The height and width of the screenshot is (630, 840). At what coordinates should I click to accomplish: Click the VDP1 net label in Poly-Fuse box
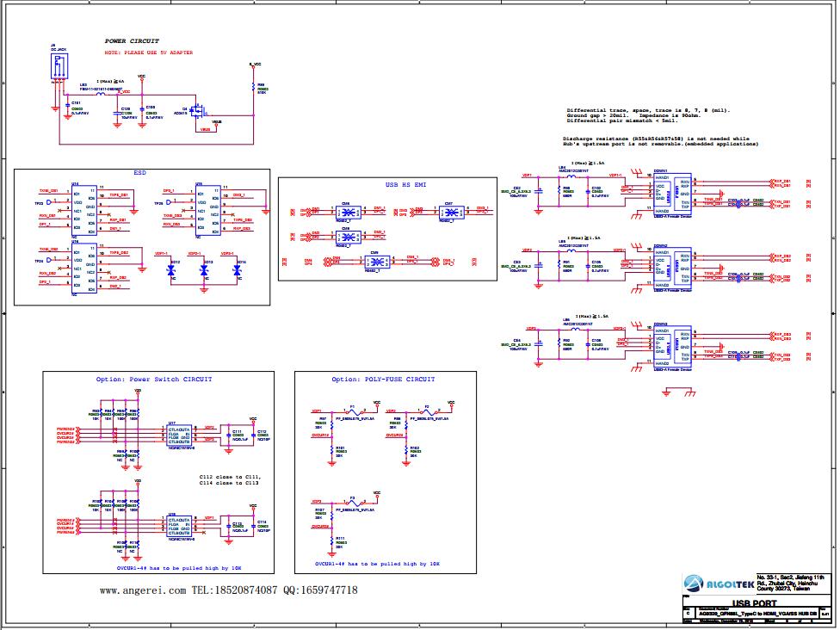(317, 411)
